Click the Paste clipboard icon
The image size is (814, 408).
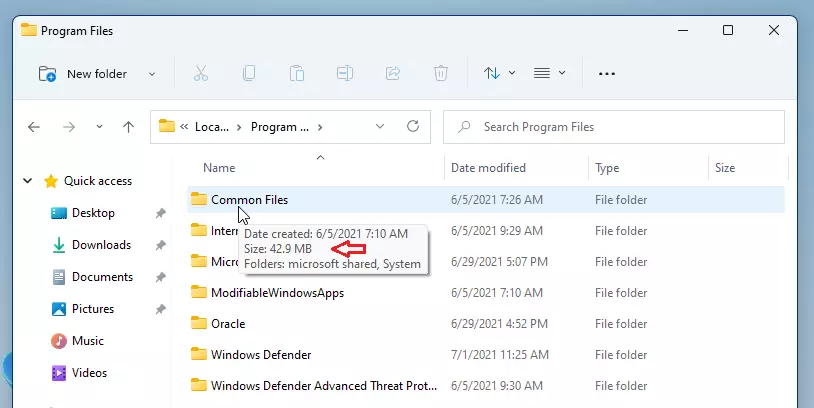click(x=297, y=73)
